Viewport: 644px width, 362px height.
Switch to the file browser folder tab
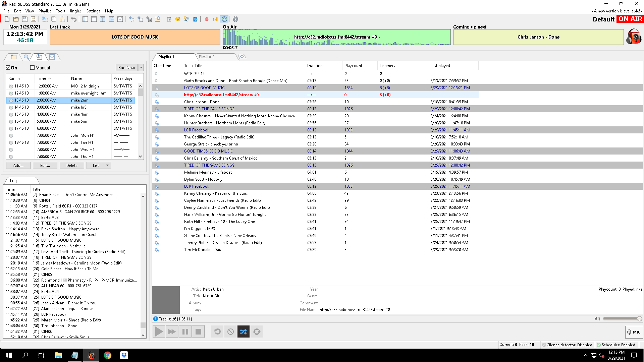point(13,57)
